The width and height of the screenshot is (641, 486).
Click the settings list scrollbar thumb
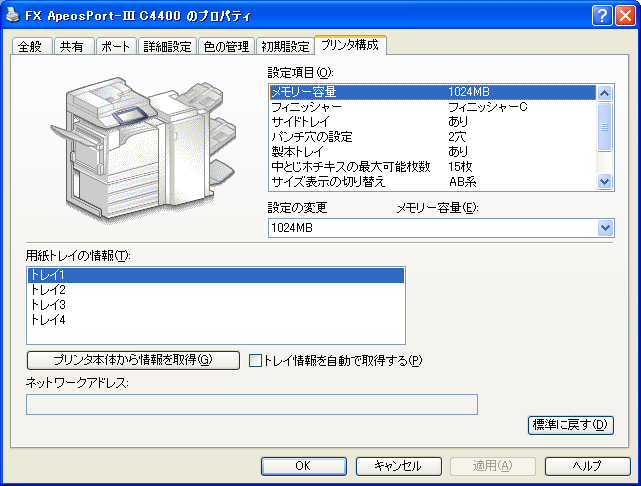click(605, 127)
